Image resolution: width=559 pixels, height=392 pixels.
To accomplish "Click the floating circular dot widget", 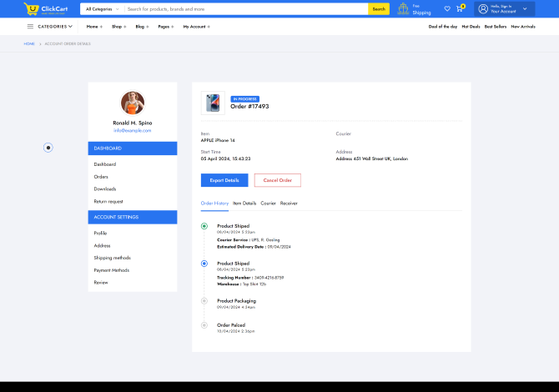I will (x=48, y=148).
